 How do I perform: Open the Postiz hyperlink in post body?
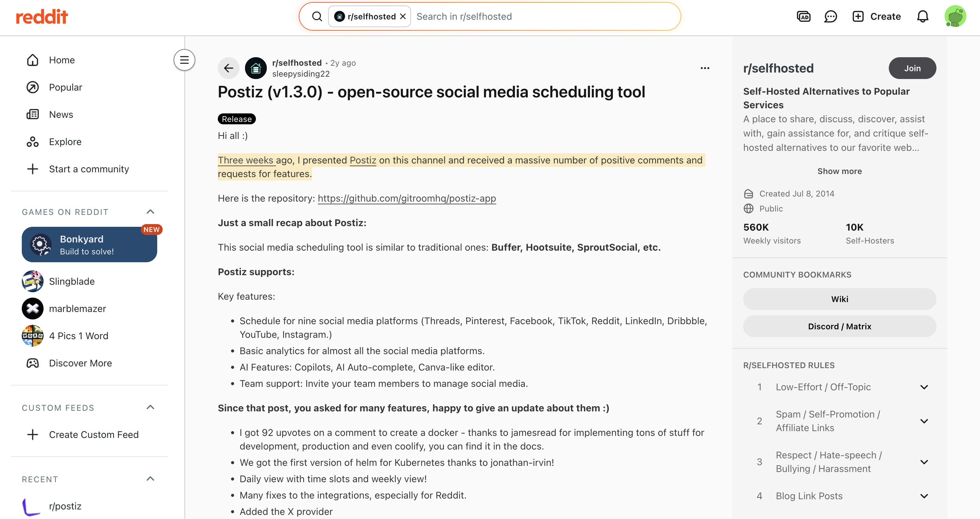(x=363, y=160)
